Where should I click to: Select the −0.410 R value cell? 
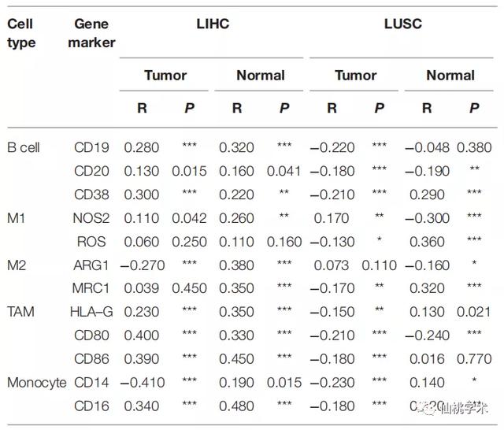(x=142, y=383)
